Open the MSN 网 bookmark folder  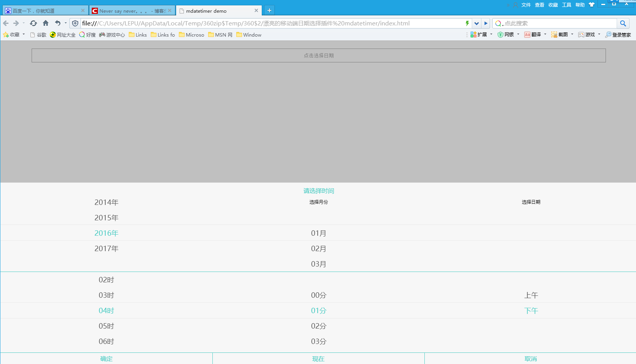tap(220, 35)
